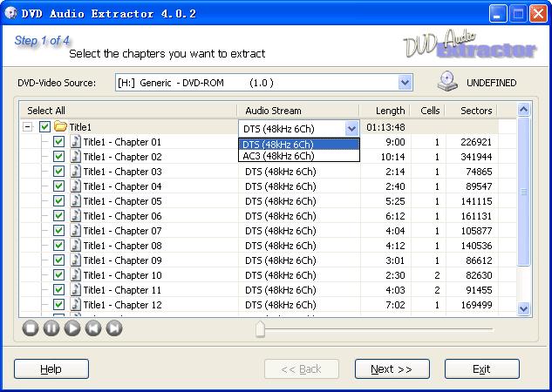Click the vertical scrollbar thumb
Viewport: 552px width, 392px height.
coord(523,192)
